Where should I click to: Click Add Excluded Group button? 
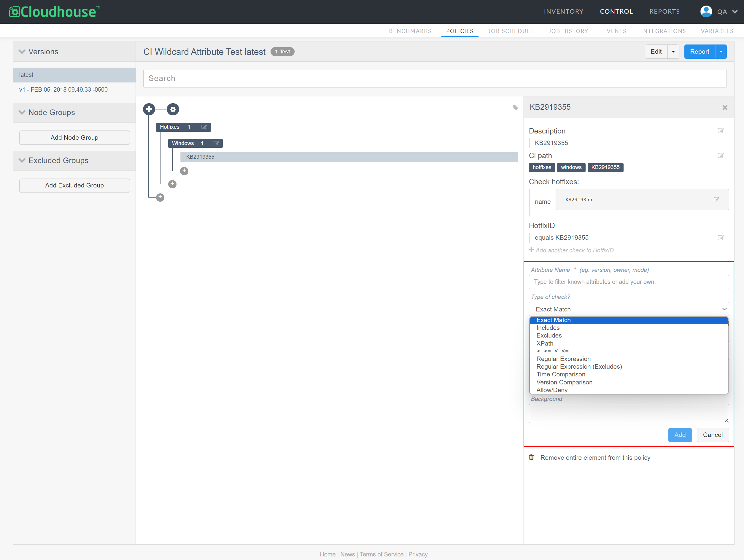74,185
